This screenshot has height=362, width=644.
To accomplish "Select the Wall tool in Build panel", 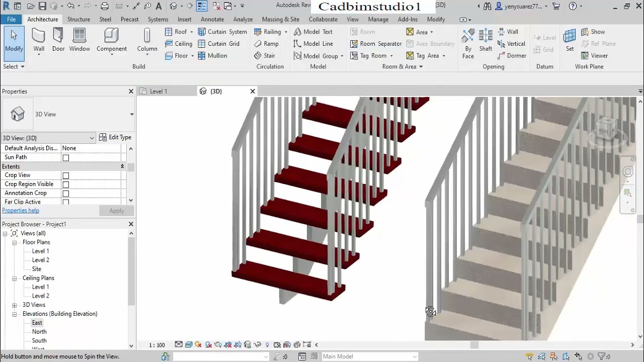I will tap(39, 41).
